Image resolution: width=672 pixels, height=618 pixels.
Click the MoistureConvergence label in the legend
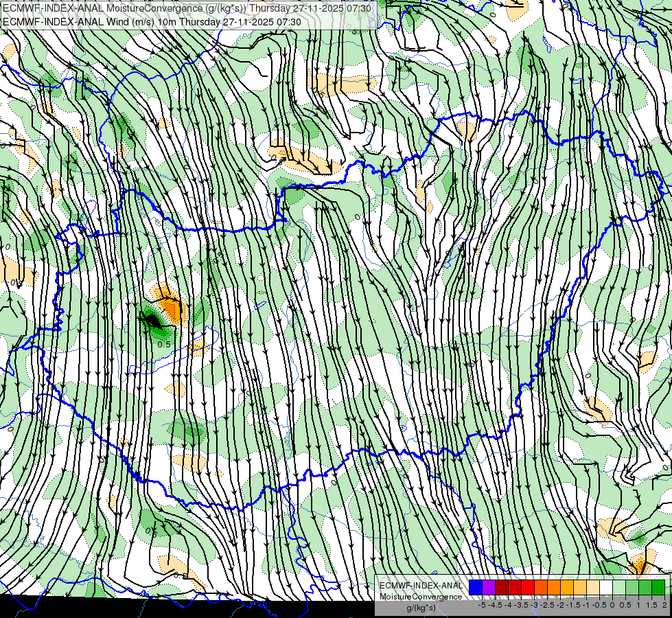pyautogui.click(x=421, y=597)
